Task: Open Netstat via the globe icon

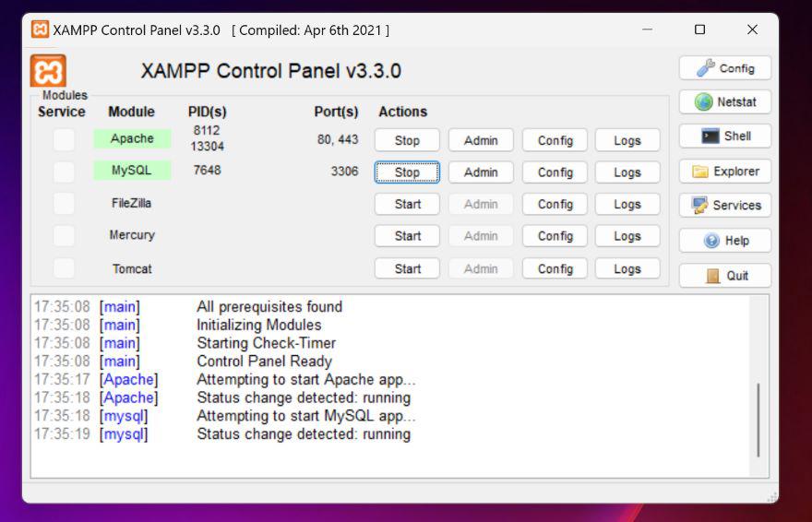Action: pyautogui.click(x=725, y=102)
